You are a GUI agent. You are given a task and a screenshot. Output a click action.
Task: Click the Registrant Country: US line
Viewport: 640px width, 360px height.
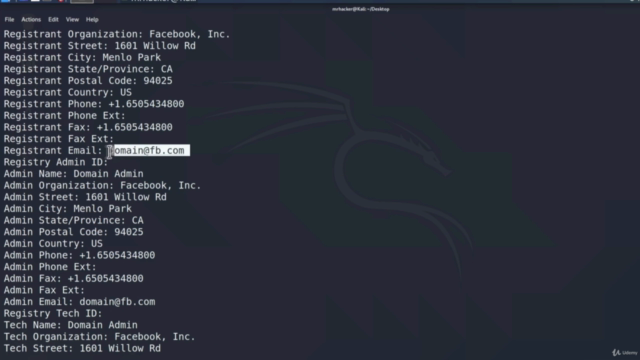tap(68, 92)
